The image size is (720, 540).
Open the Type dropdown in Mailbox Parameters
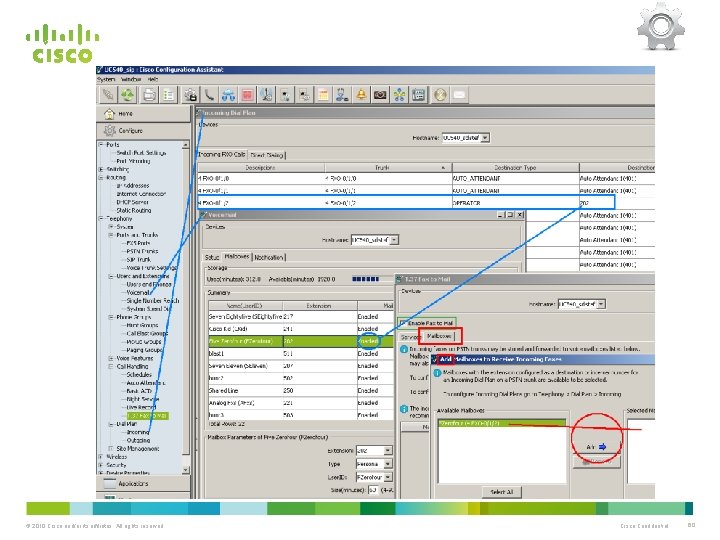tap(388, 464)
